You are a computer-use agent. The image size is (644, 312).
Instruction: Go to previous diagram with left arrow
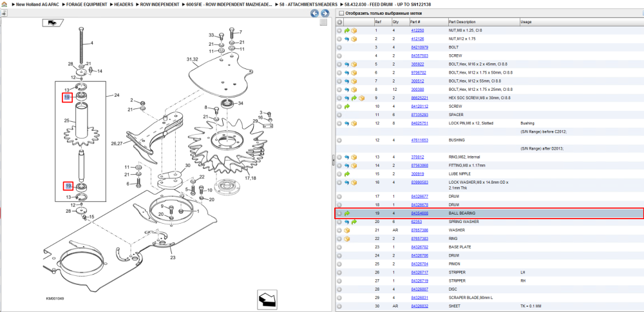coord(314,13)
